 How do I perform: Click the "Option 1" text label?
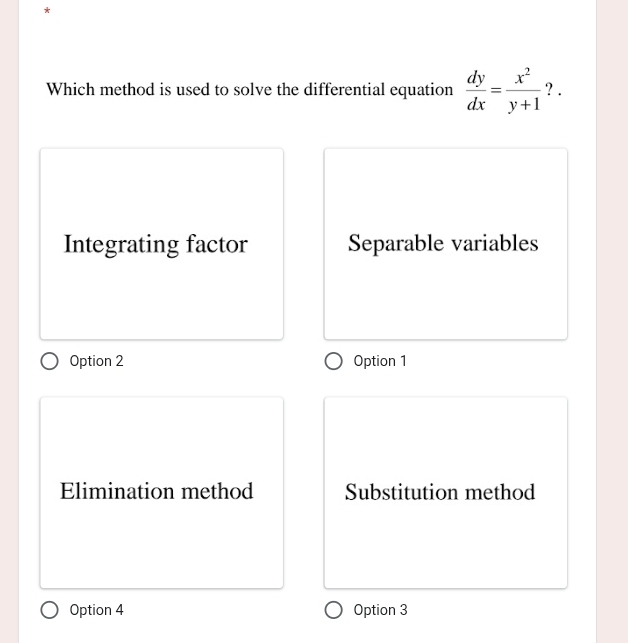pyautogui.click(x=380, y=361)
